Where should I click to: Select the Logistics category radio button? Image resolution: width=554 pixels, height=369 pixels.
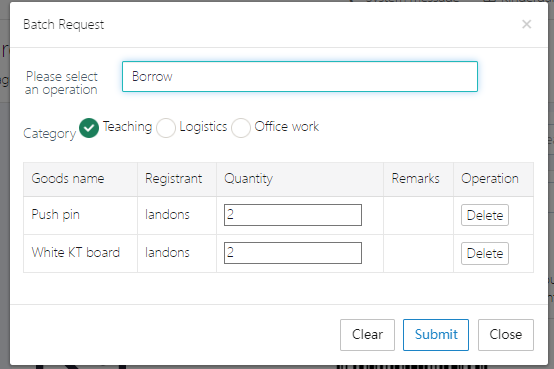click(x=166, y=128)
